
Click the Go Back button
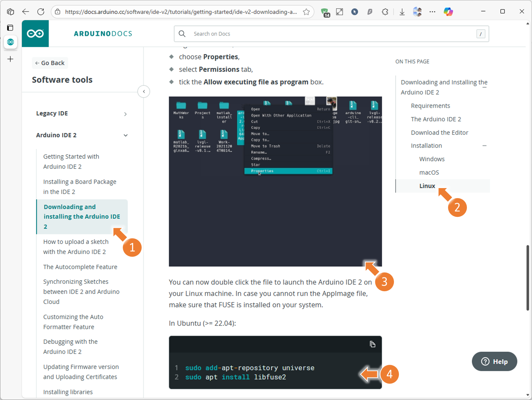pyautogui.click(x=49, y=63)
